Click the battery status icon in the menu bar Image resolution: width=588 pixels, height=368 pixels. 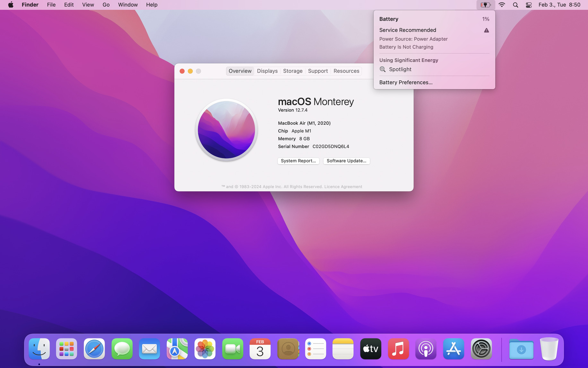click(x=486, y=5)
